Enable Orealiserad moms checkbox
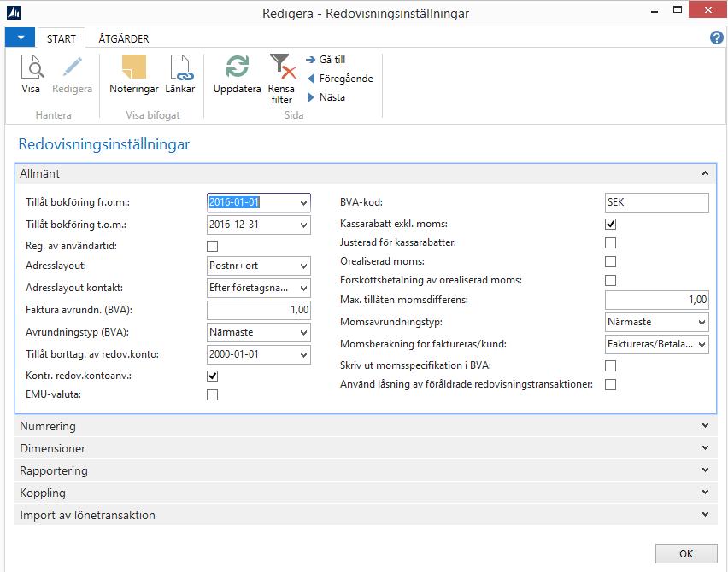728x572 pixels. (x=611, y=261)
